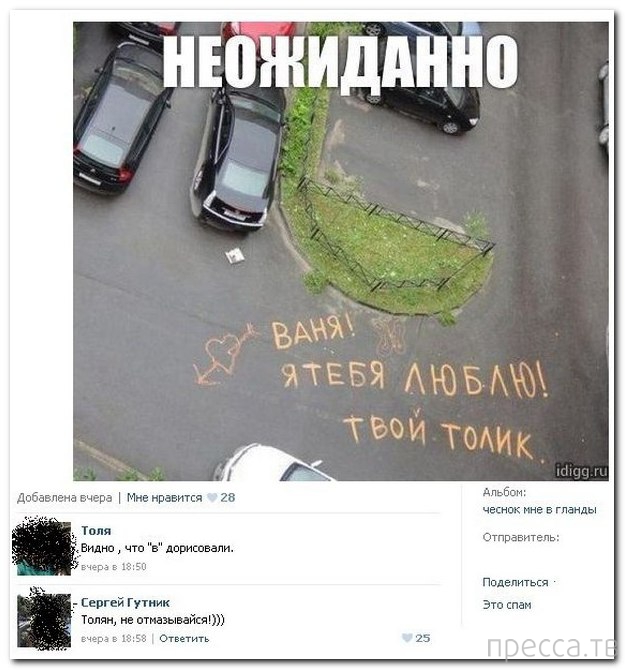Click the idigg.ru watermark on photo
The height and width of the screenshot is (670, 625).
(x=581, y=471)
